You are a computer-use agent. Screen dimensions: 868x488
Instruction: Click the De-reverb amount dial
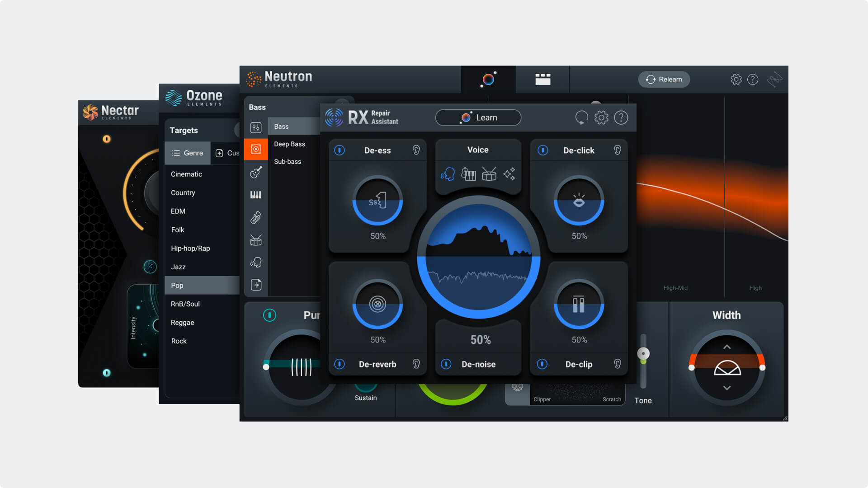[x=377, y=304]
